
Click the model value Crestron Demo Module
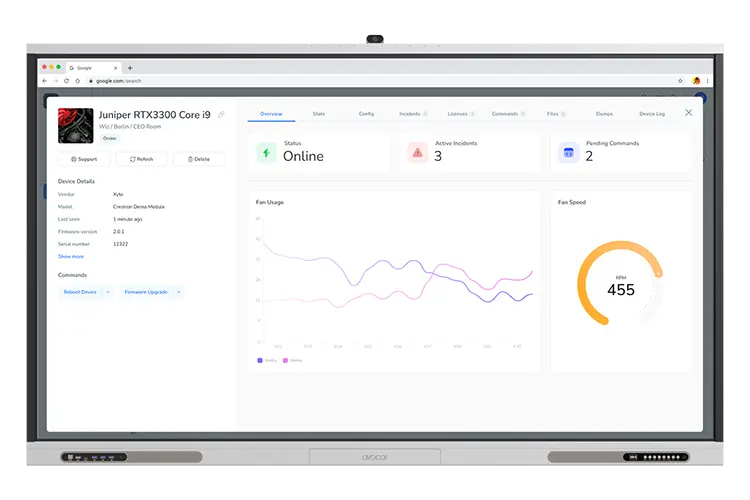coord(139,207)
